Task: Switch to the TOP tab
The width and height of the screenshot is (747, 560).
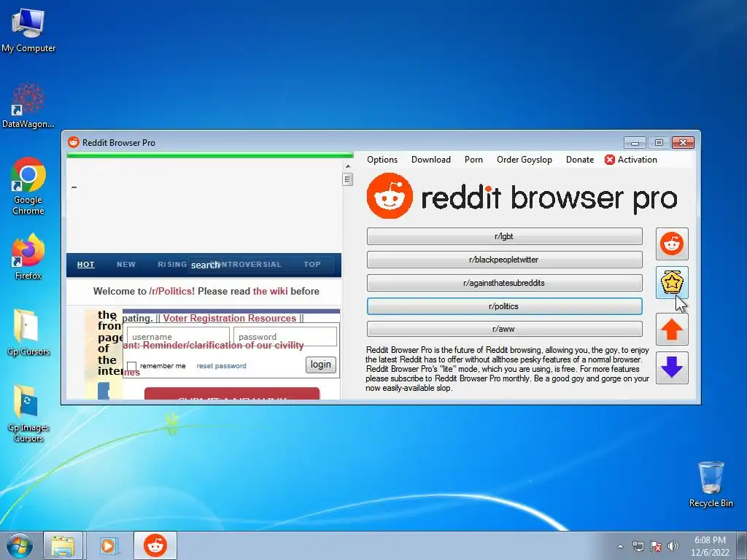Action: pyautogui.click(x=312, y=264)
